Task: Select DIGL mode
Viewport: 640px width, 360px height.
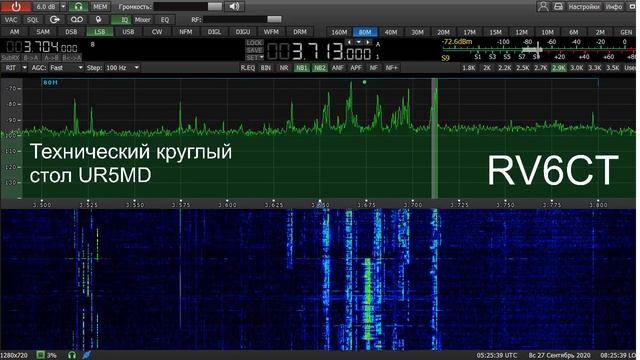Action: tap(214, 32)
